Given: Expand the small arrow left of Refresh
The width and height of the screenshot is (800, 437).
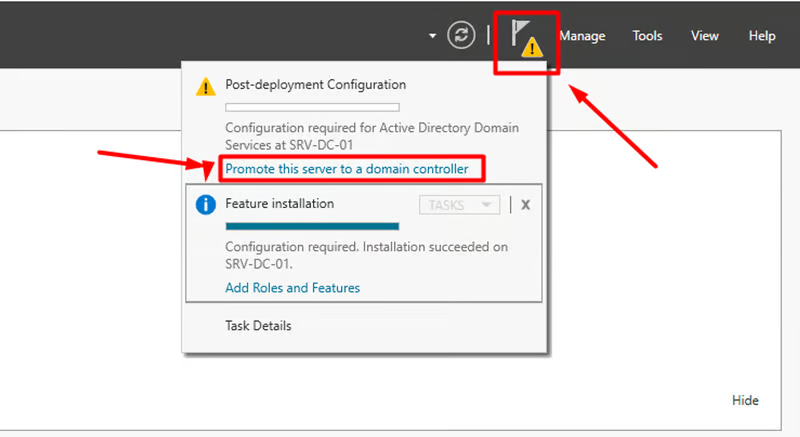Looking at the screenshot, I should click(x=432, y=35).
